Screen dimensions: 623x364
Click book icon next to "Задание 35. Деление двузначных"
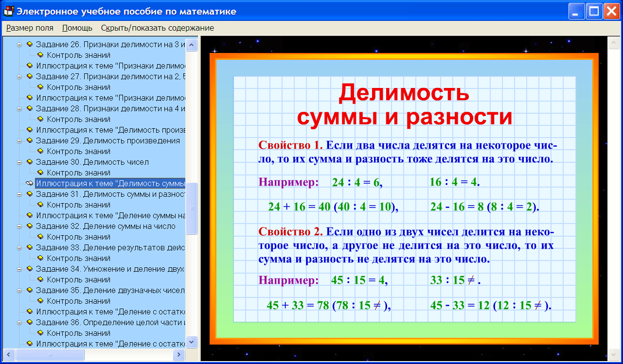coord(30,290)
